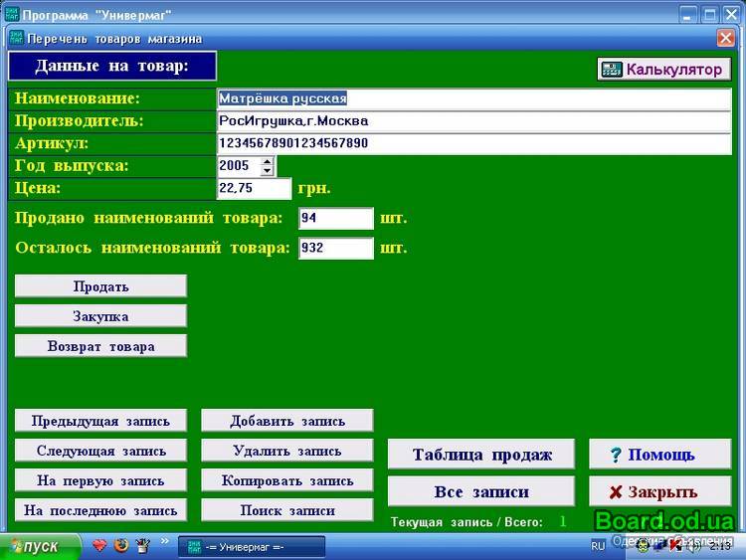Open the Таблица продаж sales table
The width and height of the screenshot is (746, 560).
pos(481,455)
